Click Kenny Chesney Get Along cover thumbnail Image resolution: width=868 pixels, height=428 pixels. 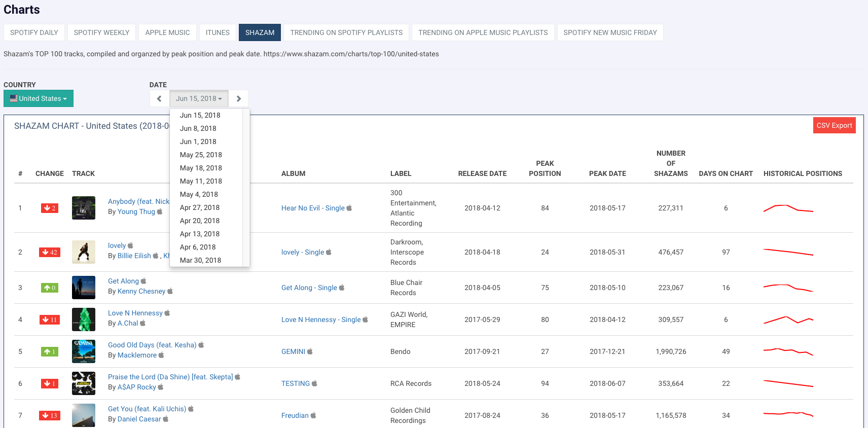pyautogui.click(x=84, y=288)
